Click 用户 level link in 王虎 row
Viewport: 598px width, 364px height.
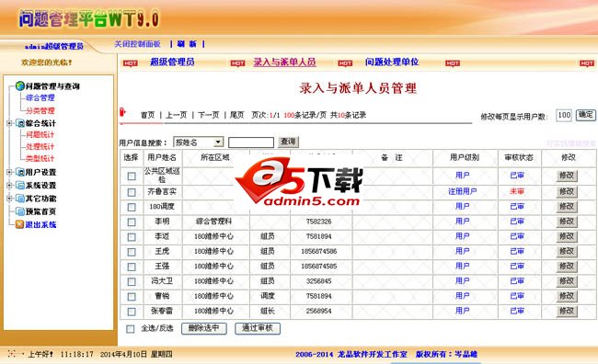(462, 251)
